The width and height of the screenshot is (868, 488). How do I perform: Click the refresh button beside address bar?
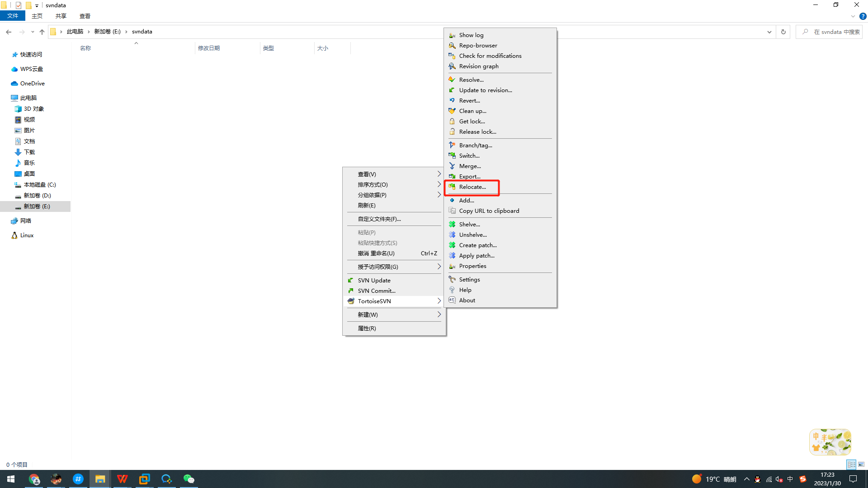click(783, 32)
